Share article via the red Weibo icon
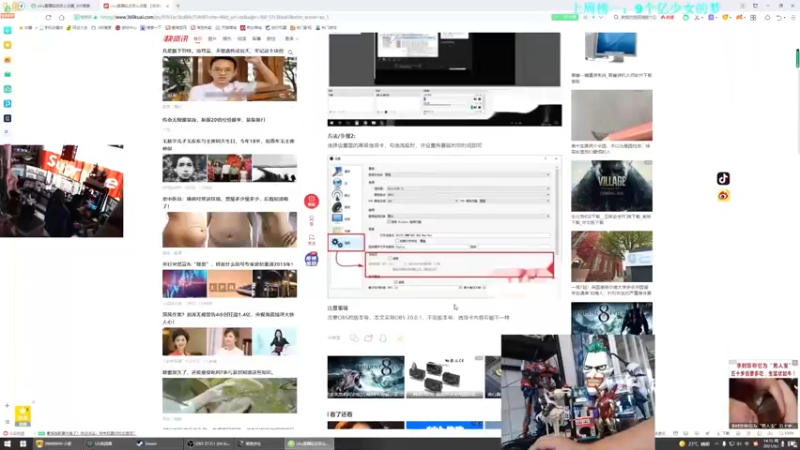 368,338
